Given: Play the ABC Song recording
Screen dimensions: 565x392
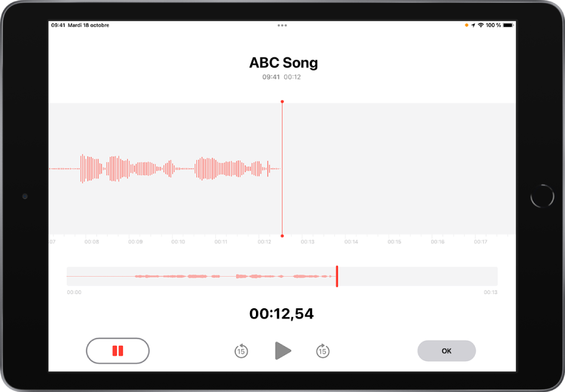Looking at the screenshot, I should click(283, 351).
